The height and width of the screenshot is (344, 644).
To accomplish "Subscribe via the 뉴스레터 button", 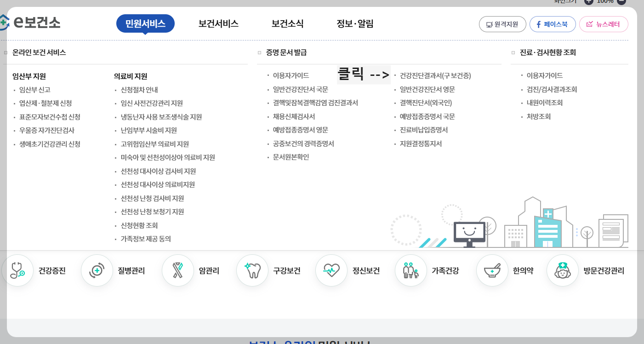I will pyautogui.click(x=604, y=24).
